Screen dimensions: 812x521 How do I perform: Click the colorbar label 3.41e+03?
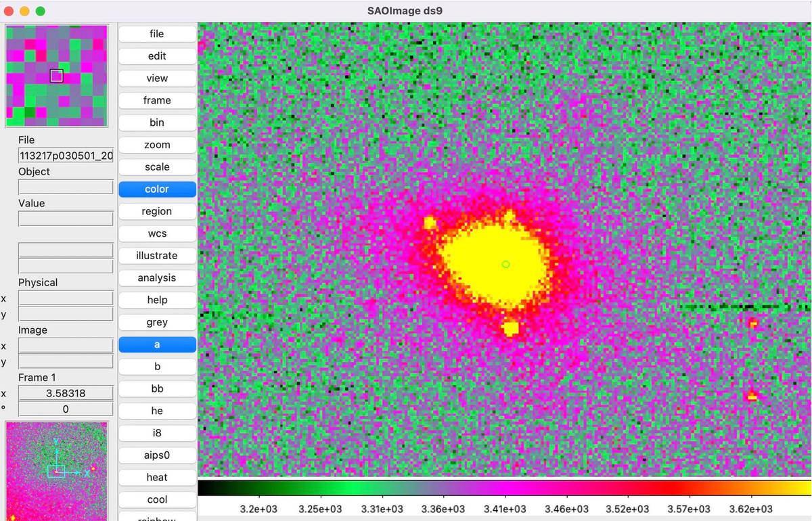click(505, 509)
